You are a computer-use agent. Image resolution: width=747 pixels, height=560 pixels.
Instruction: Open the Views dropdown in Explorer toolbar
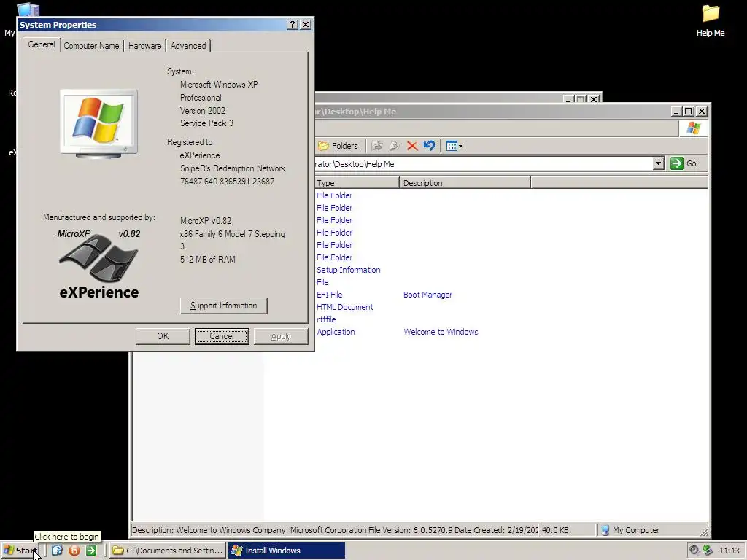tap(454, 146)
